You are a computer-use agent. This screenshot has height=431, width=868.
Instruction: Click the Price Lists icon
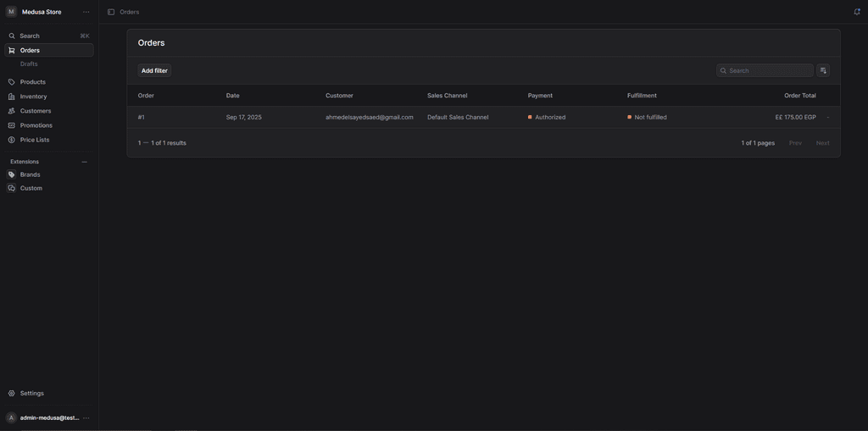click(12, 140)
